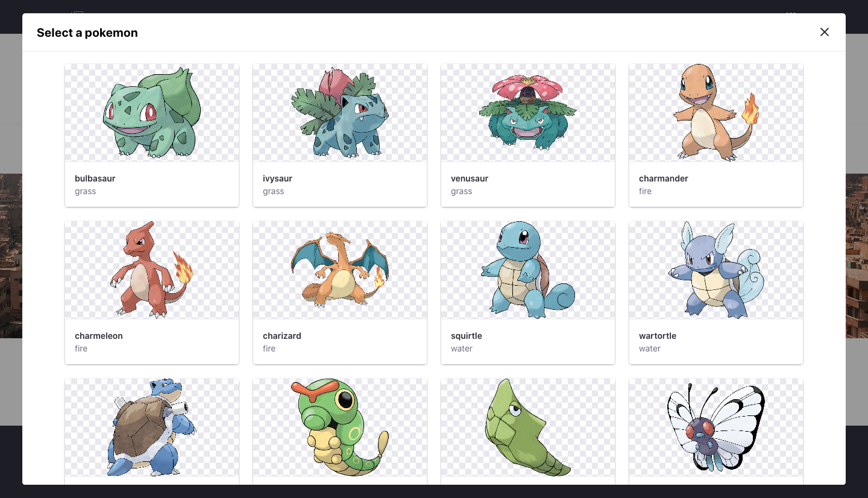Click the Select a pokemon dialog title
The height and width of the screenshot is (498, 868).
tap(87, 33)
